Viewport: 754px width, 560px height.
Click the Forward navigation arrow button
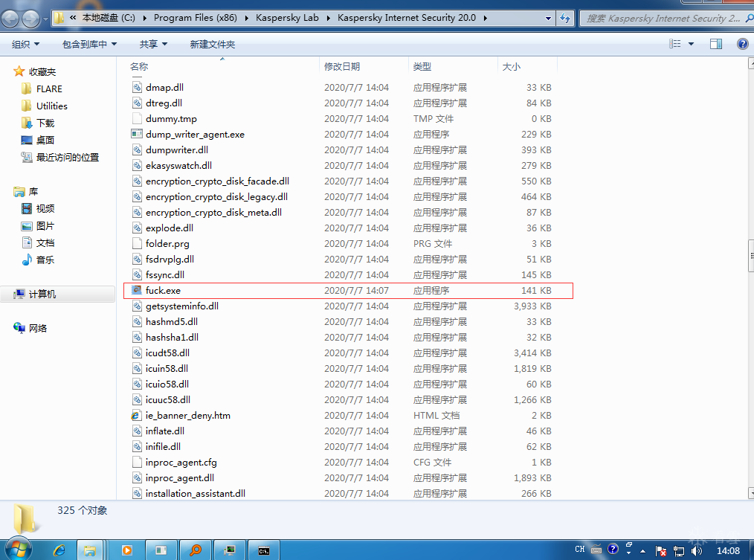(x=30, y=19)
